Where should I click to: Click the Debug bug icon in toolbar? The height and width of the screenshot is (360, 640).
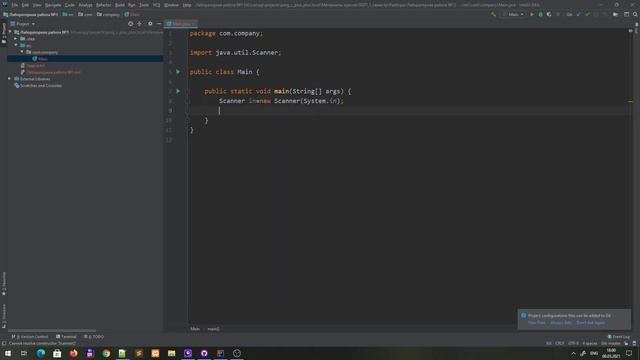[x=540, y=14]
